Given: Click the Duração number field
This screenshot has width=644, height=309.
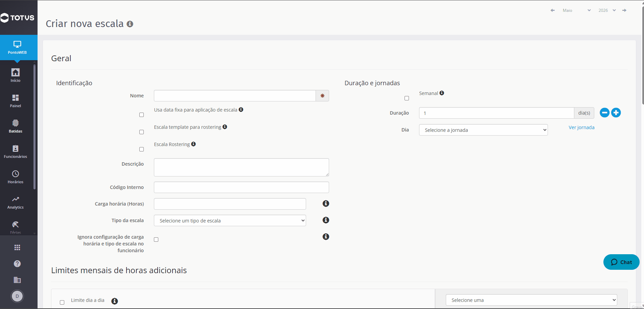Looking at the screenshot, I should coord(497,113).
